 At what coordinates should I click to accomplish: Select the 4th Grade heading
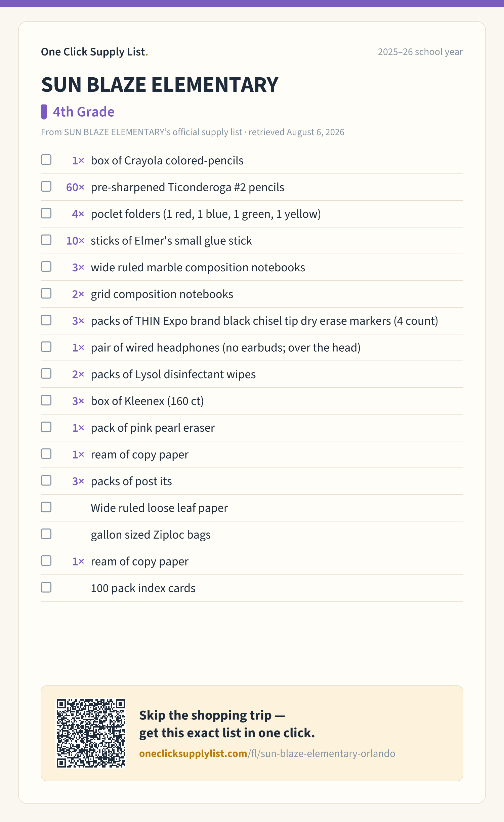[x=83, y=112]
